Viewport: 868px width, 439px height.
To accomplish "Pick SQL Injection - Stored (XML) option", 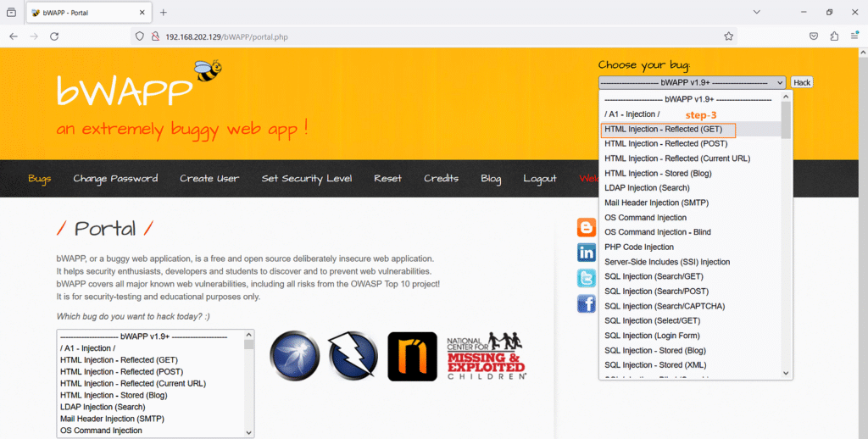I will pyautogui.click(x=690, y=364).
